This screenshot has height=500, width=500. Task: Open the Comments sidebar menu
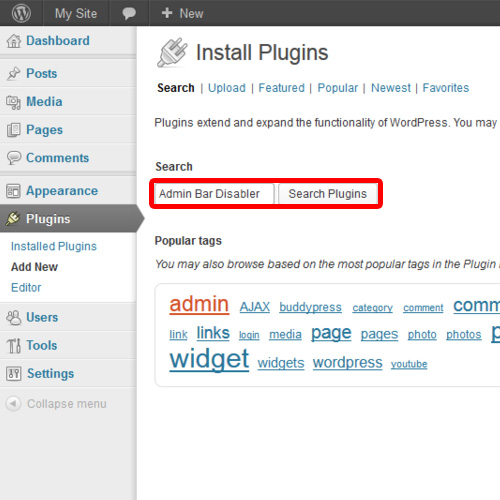click(58, 158)
